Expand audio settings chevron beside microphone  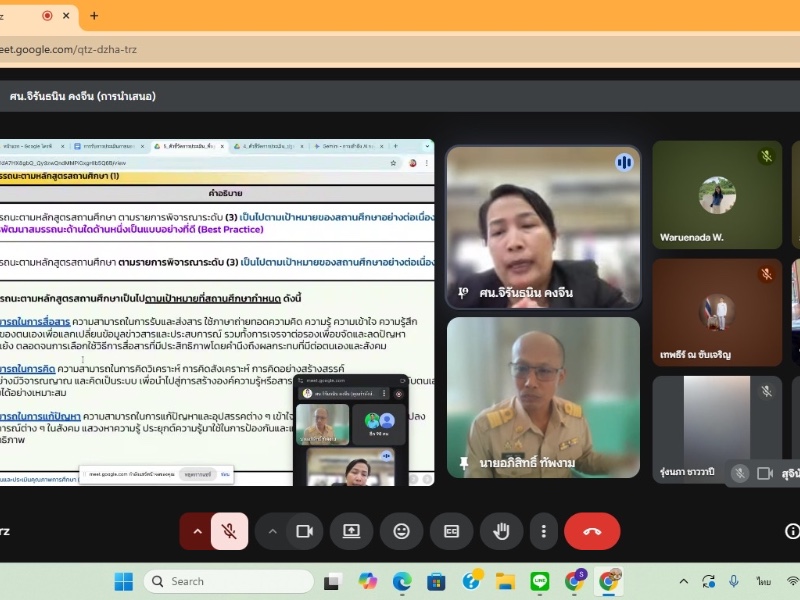pyautogui.click(x=197, y=531)
